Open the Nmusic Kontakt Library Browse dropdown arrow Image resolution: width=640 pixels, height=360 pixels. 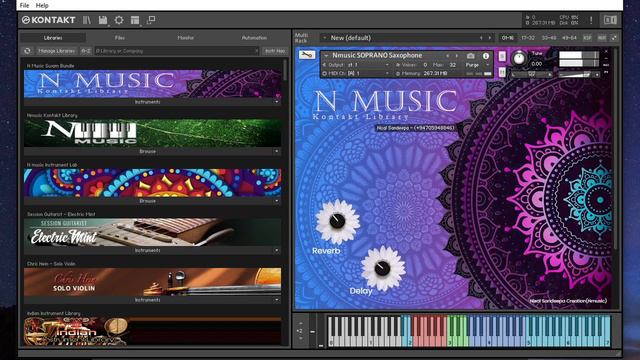pos(276,151)
